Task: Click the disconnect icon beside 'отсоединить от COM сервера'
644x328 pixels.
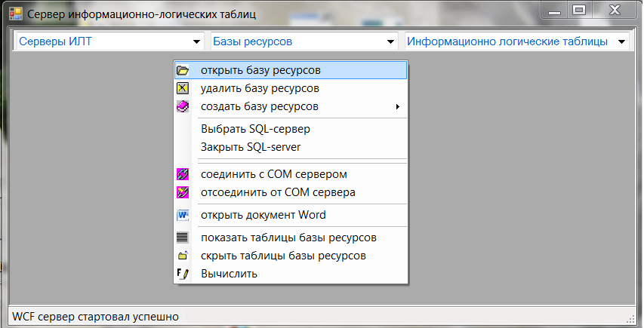Action: [183, 192]
